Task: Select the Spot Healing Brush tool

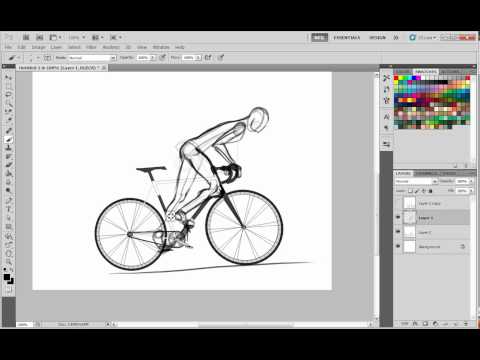Action: point(8,131)
